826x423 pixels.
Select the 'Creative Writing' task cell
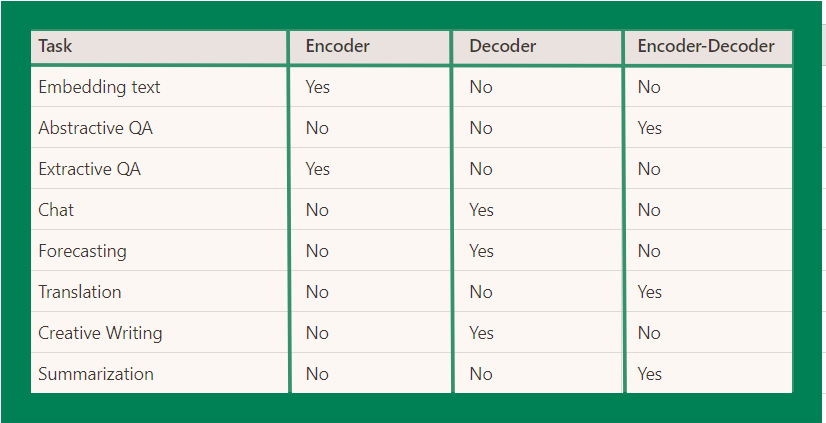[x=100, y=333]
